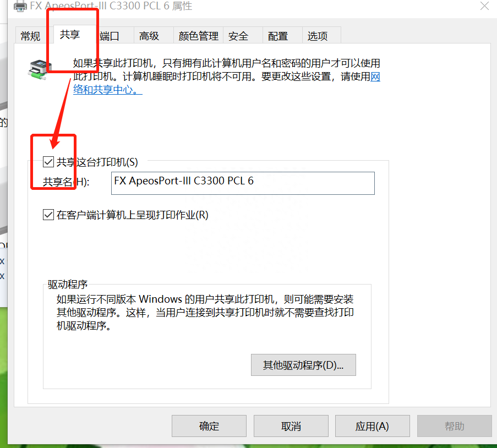Select the 配置 tab

(x=278, y=36)
